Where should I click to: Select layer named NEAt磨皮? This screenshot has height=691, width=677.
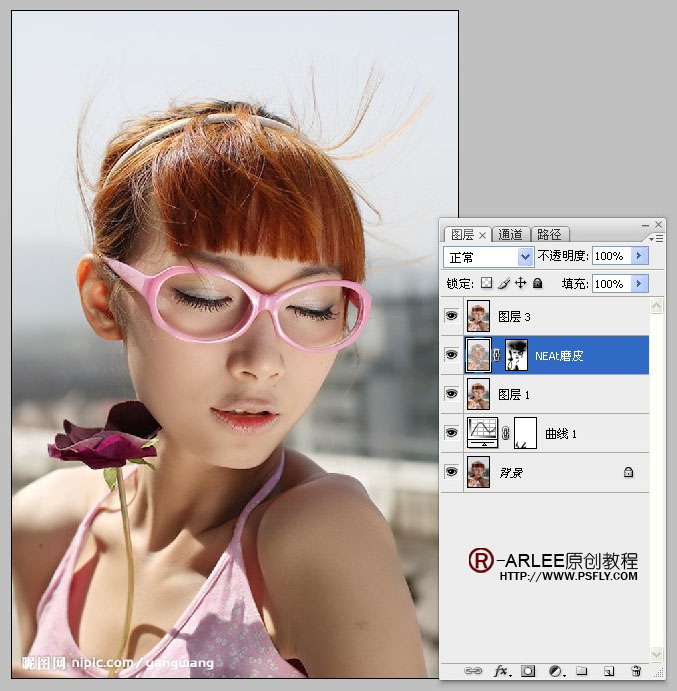click(x=559, y=356)
